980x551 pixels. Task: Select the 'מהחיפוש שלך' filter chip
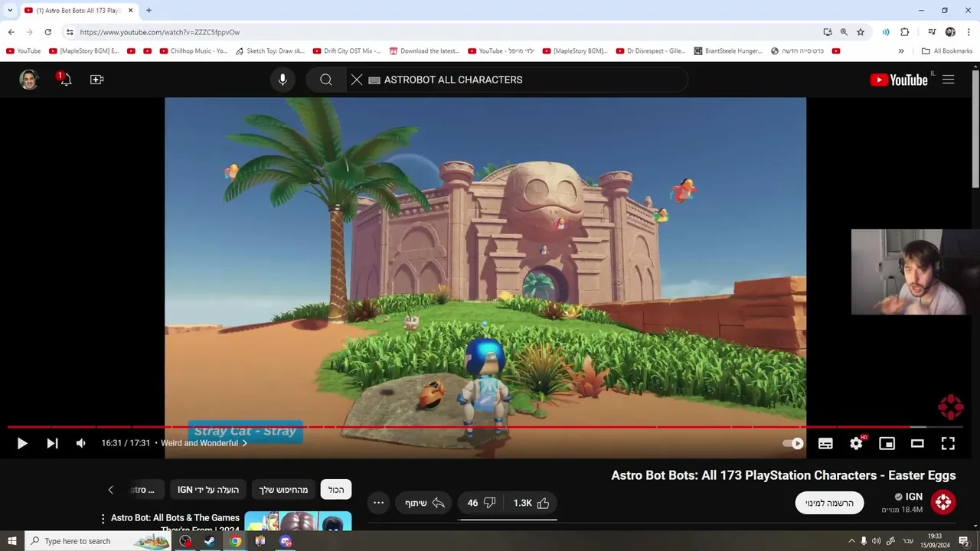pyautogui.click(x=283, y=490)
